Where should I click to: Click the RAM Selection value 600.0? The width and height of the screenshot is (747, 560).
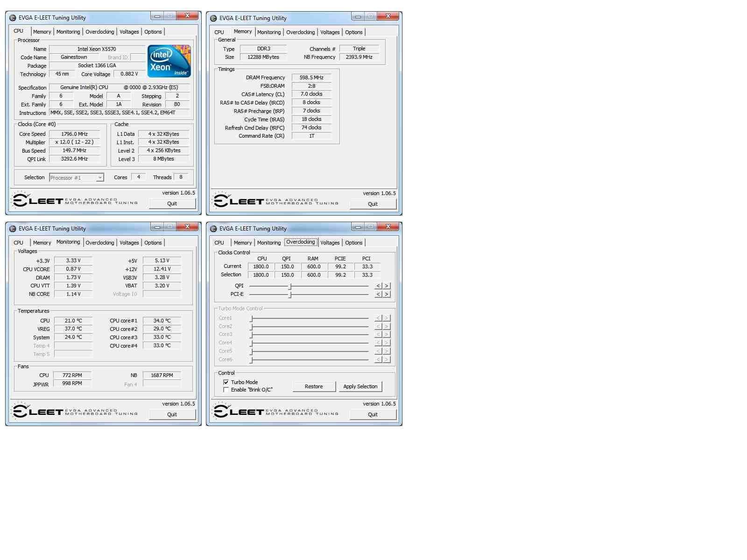click(314, 275)
